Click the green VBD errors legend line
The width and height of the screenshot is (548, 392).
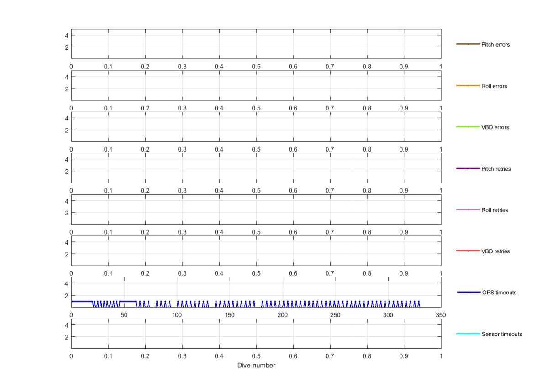tap(468, 127)
